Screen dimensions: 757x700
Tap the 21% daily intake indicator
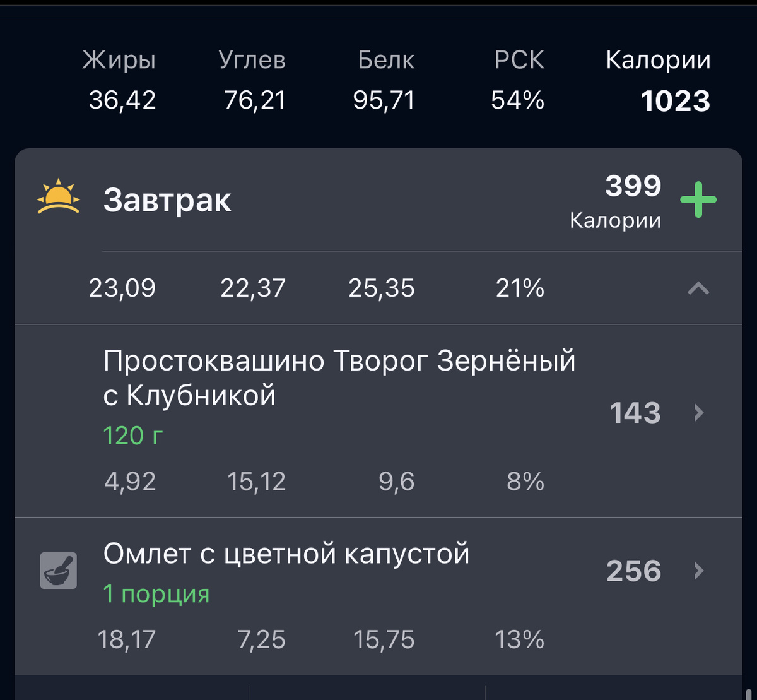[519, 289]
